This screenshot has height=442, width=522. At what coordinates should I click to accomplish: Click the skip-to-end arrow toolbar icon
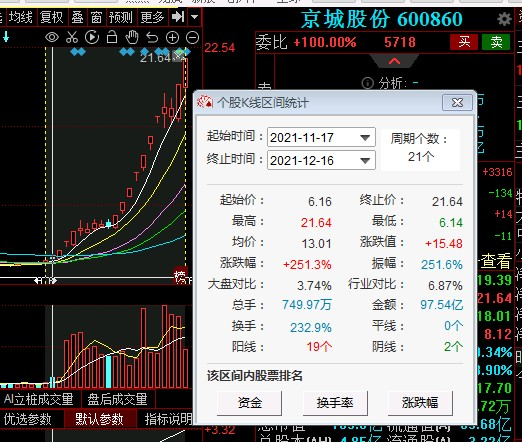point(178,17)
